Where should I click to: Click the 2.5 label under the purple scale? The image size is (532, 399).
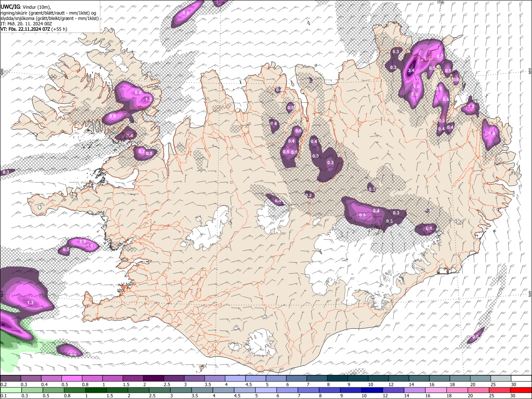click(x=167, y=384)
